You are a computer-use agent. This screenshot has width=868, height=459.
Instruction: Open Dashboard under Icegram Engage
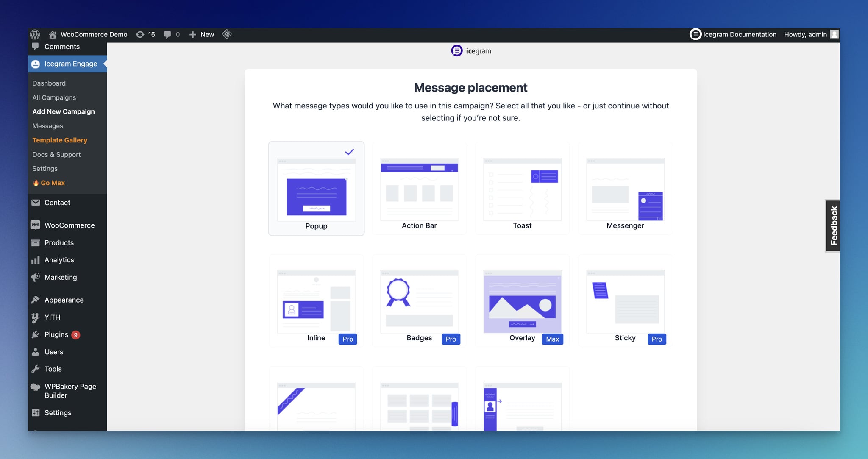pyautogui.click(x=49, y=83)
